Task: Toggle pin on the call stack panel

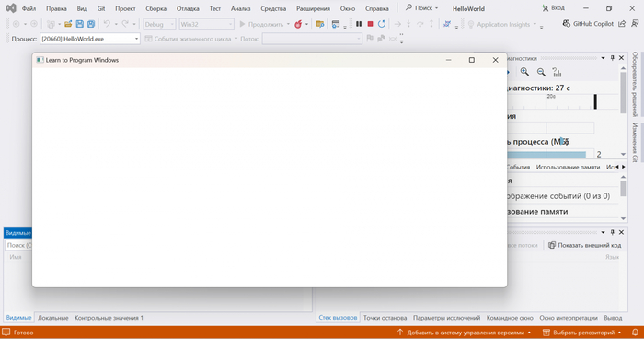Action: [613, 232]
